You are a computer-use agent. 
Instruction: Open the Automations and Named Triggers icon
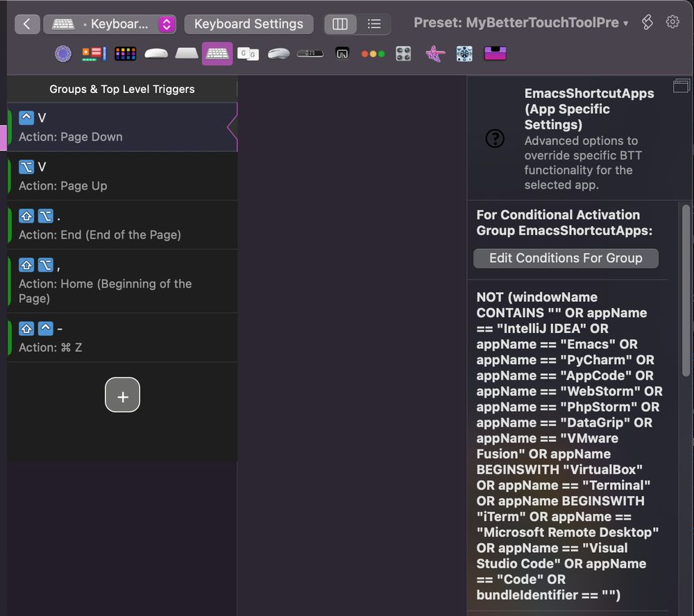[x=63, y=53]
